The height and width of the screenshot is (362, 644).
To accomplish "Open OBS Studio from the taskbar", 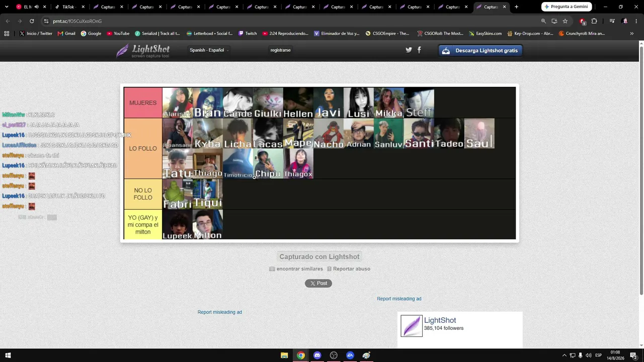I will pyautogui.click(x=334, y=355).
